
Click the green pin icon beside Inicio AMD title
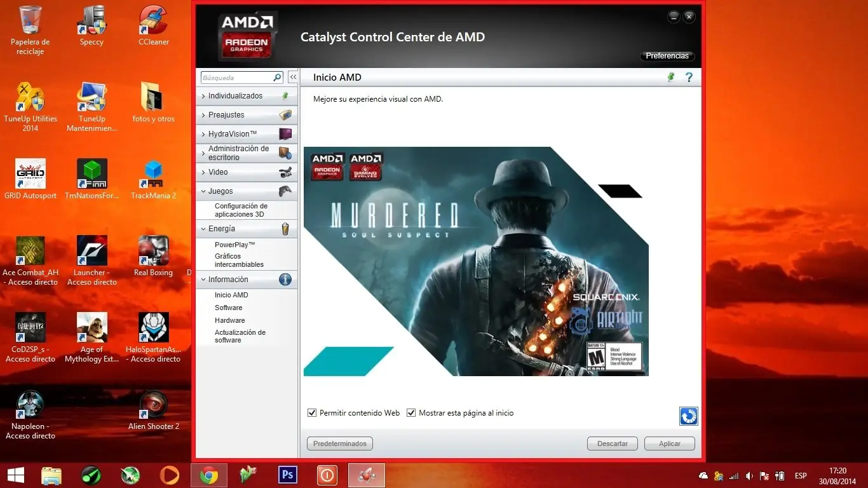(x=670, y=78)
